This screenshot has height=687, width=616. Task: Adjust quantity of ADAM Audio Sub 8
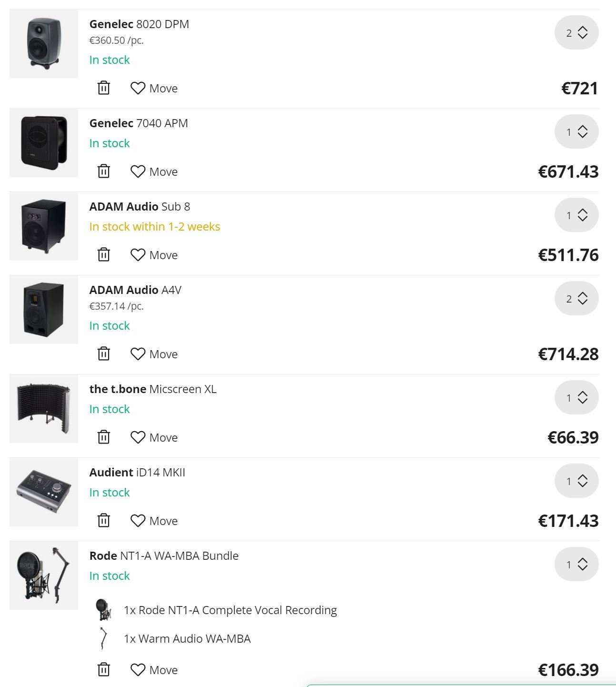coord(576,215)
